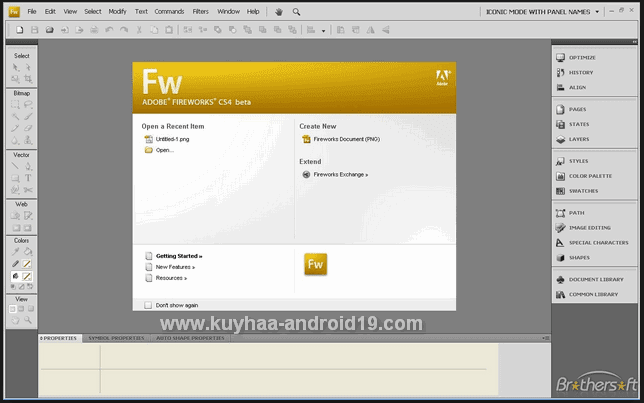Select the Eyedropper tool
The width and height of the screenshot is (644, 403).
tap(16, 251)
